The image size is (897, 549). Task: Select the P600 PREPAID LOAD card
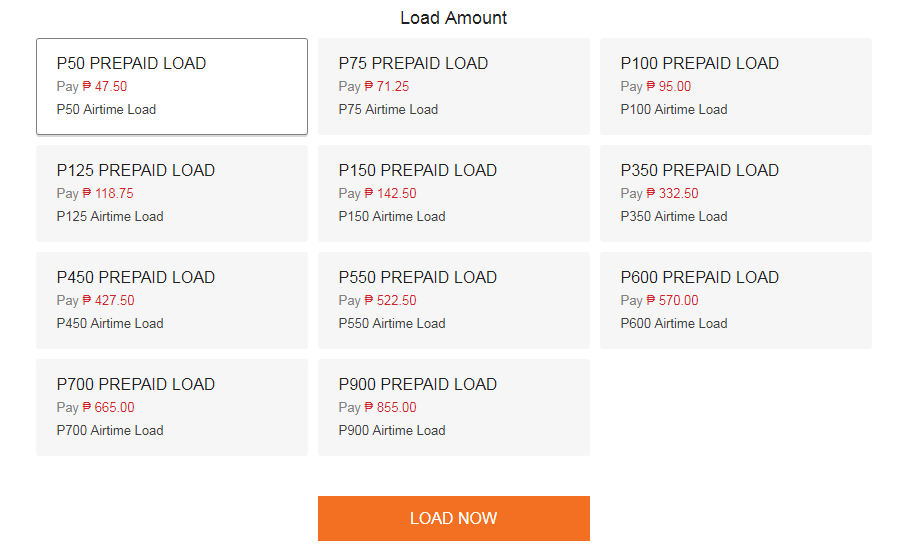[735, 300]
